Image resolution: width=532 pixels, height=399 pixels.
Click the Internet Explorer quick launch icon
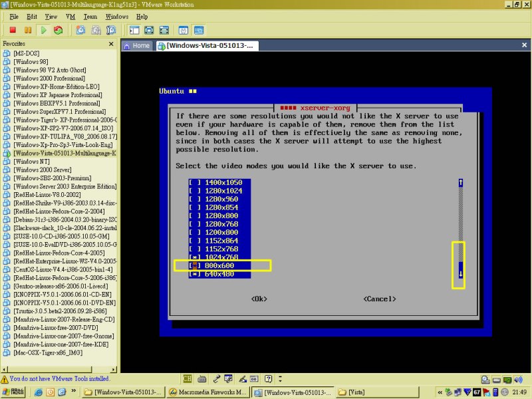click(x=39, y=392)
